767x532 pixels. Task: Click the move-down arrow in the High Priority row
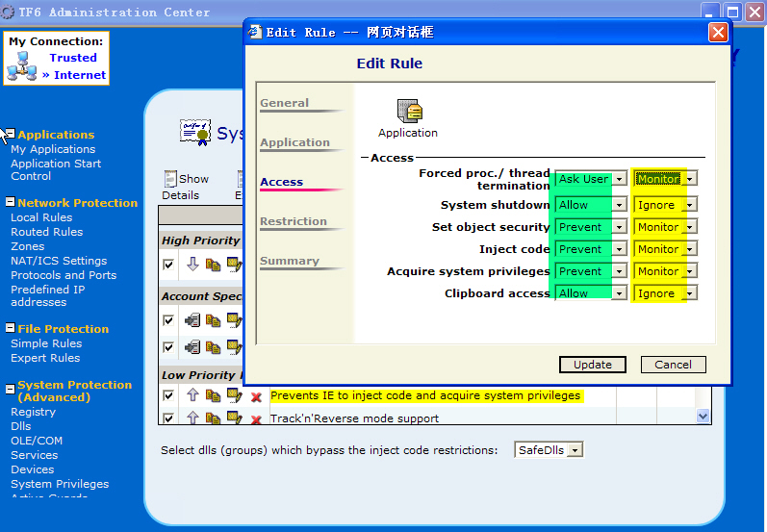coord(192,265)
